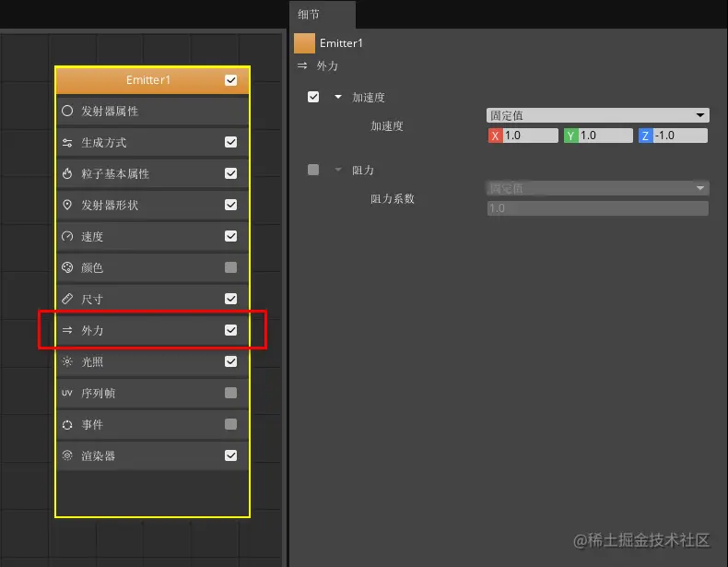Collapse the 加速度 section arrow
Screen dimensions: 728x567
tap(338, 97)
